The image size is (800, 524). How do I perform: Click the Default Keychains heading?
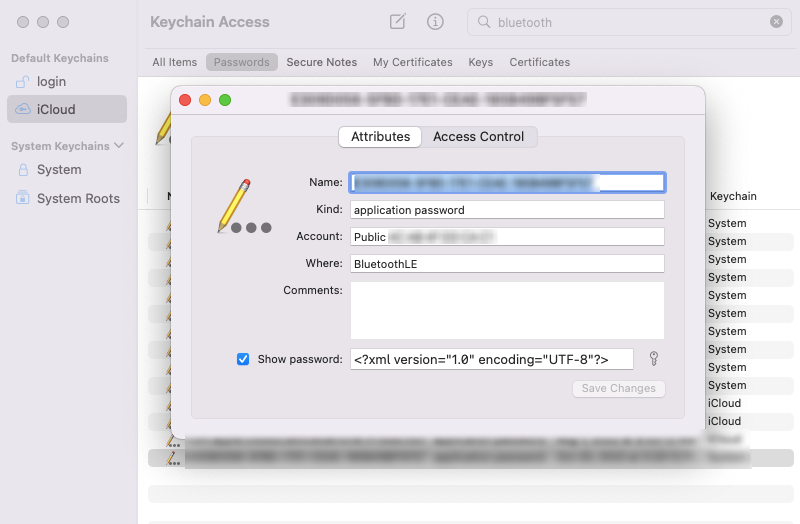[x=60, y=58]
